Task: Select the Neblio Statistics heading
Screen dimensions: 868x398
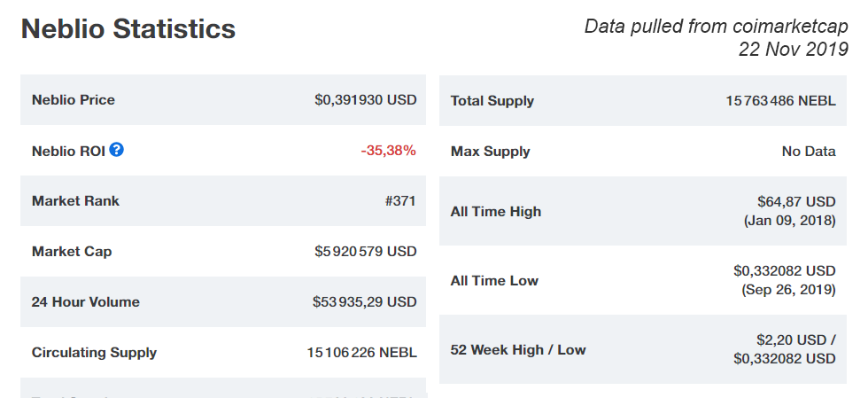Action: (128, 29)
